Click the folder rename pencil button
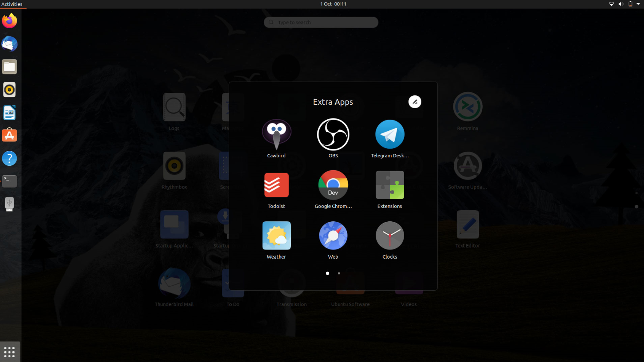644x362 pixels. click(x=415, y=102)
